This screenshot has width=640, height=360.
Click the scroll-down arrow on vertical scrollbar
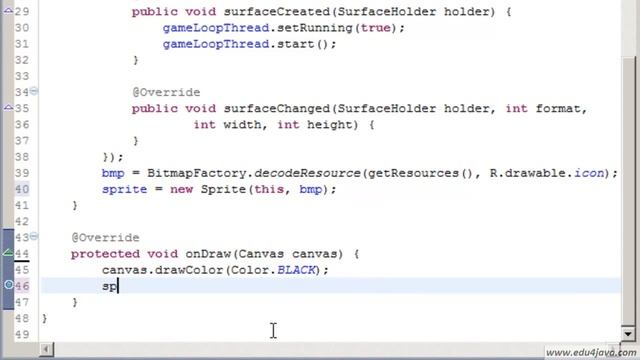tap(628, 334)
